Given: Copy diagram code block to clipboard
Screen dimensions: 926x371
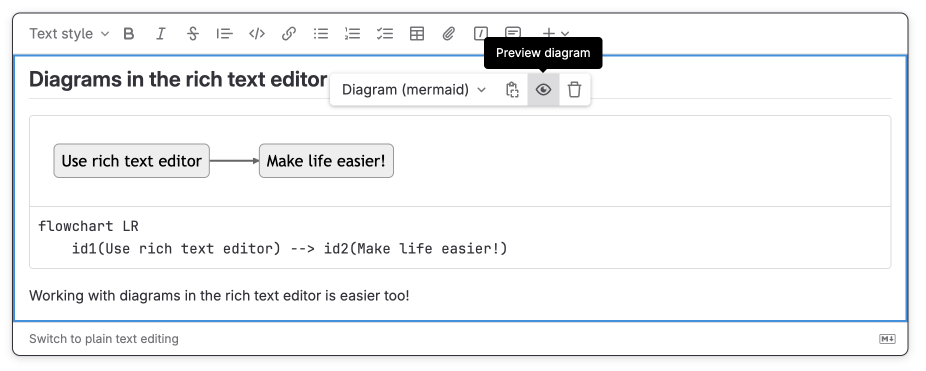Looking at the screenshot, I should pos(512,90).
